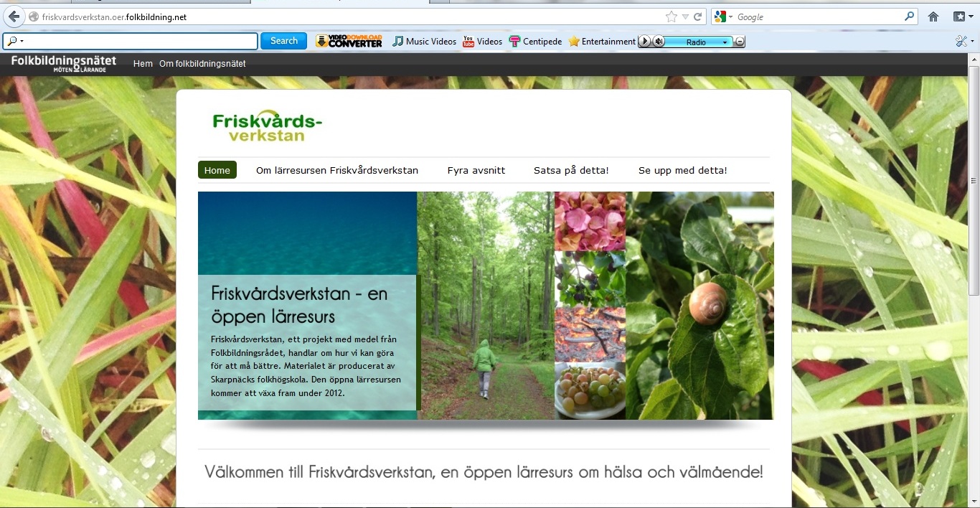Open the 'Fyra avsnitt' menu item
The image size is (980, 508).
tap(476, 170)
